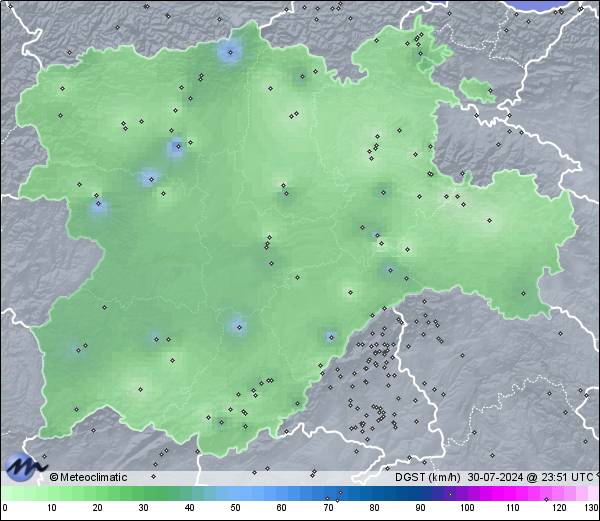The image size is (600, 521).
Task: Click the 30-07-2024 date stamp
Action: click(495, 477)
